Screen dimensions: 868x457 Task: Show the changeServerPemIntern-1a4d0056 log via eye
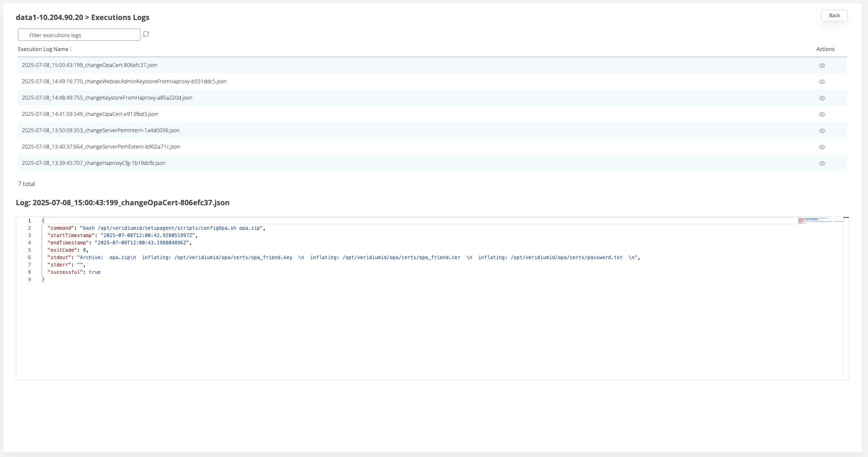point(822,131)
